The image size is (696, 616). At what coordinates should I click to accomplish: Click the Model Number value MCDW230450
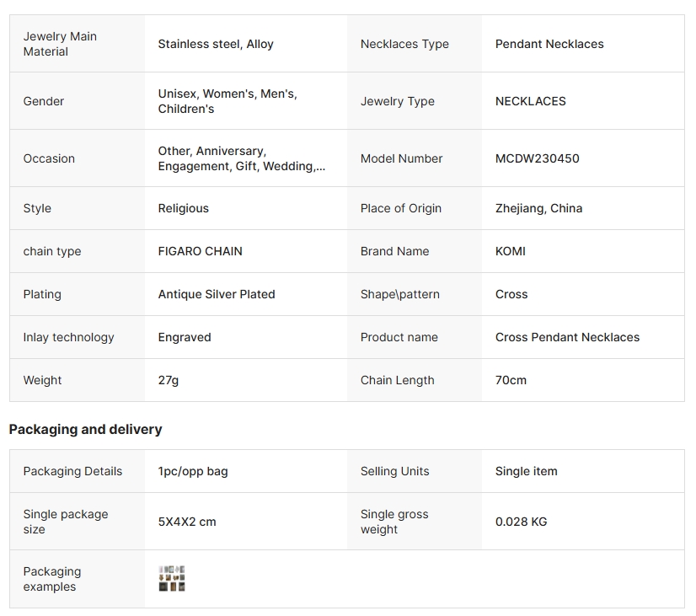pyautogui.click(x=537, y=158)
